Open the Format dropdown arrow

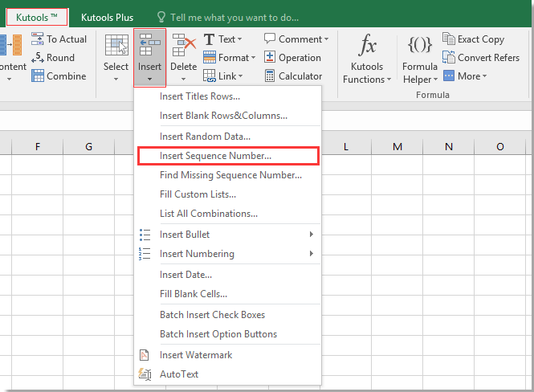click(x=253, y=58)
